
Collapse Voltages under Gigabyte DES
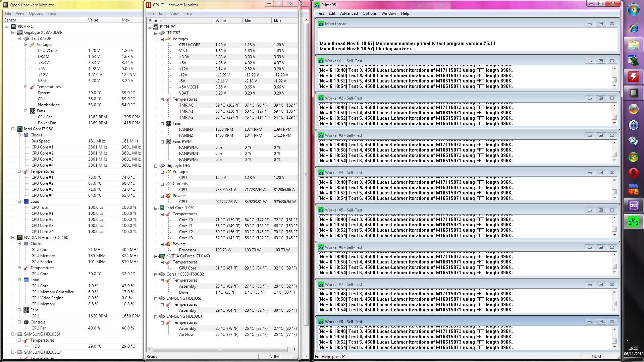162,172
